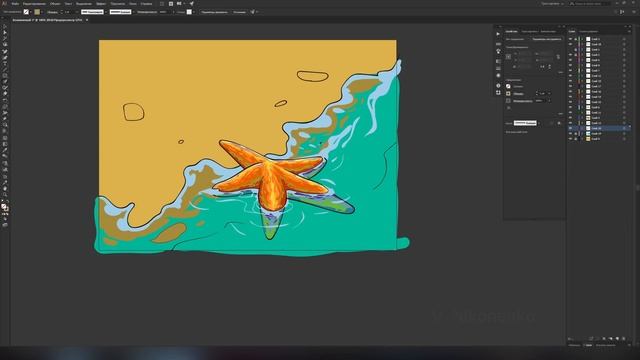Screen dimensions: 640x360
Task: Expand the highlighted layer's contents arrow
Action: pyautogui.click(x=582, y=128)
